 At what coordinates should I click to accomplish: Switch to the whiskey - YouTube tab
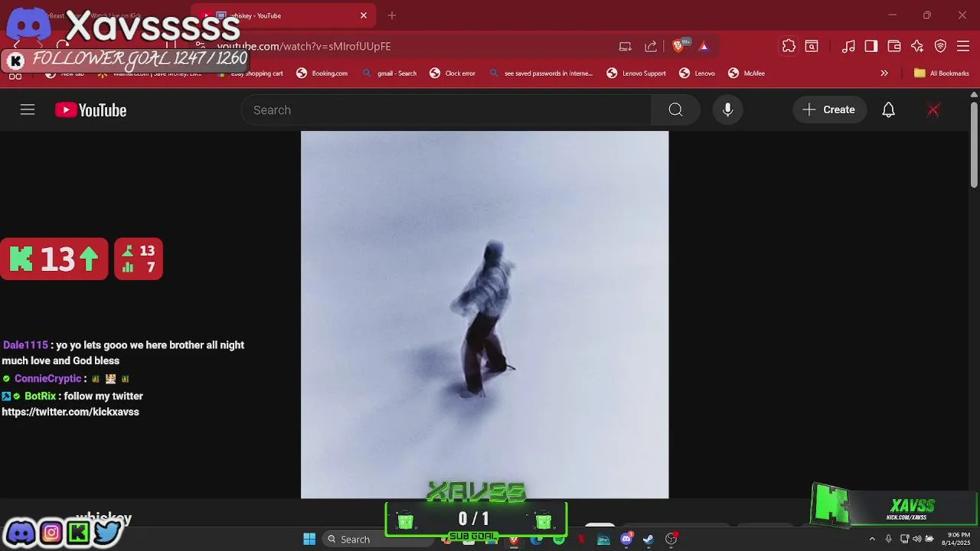coord(283,15)
